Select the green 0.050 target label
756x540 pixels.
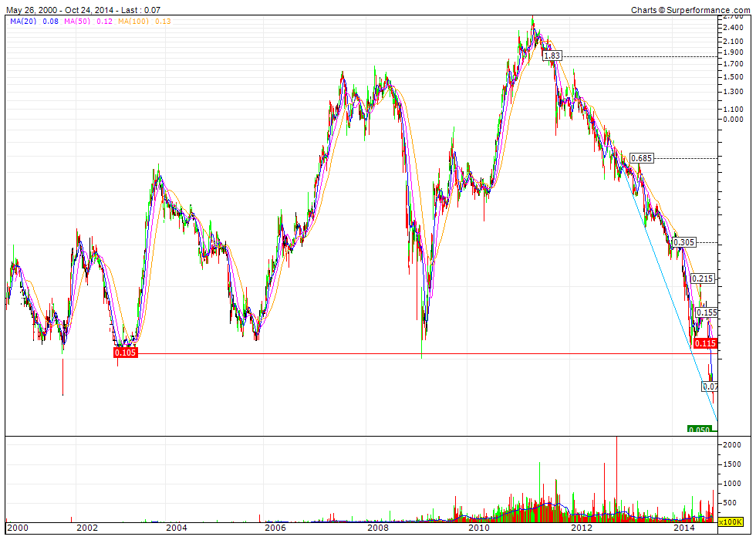pos(699,430)
